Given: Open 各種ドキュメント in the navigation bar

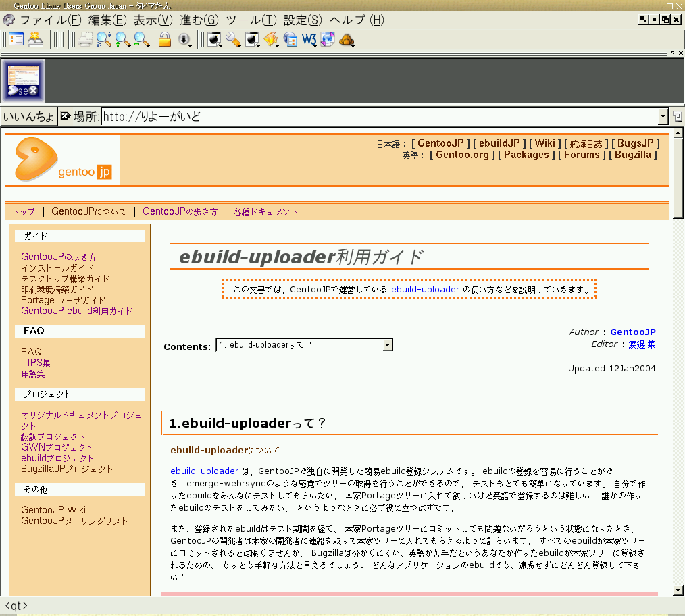Looking at the screenshot, I should pos(265,212).
